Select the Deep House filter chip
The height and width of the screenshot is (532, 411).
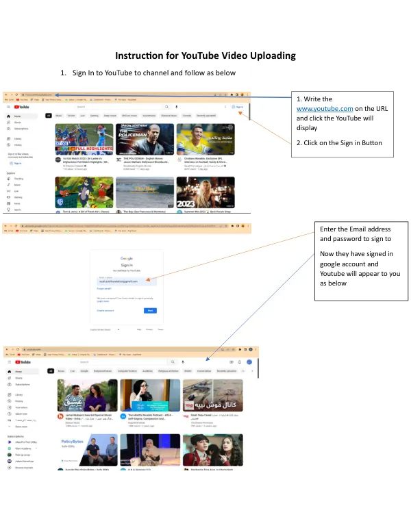click(x=110, y=116)
